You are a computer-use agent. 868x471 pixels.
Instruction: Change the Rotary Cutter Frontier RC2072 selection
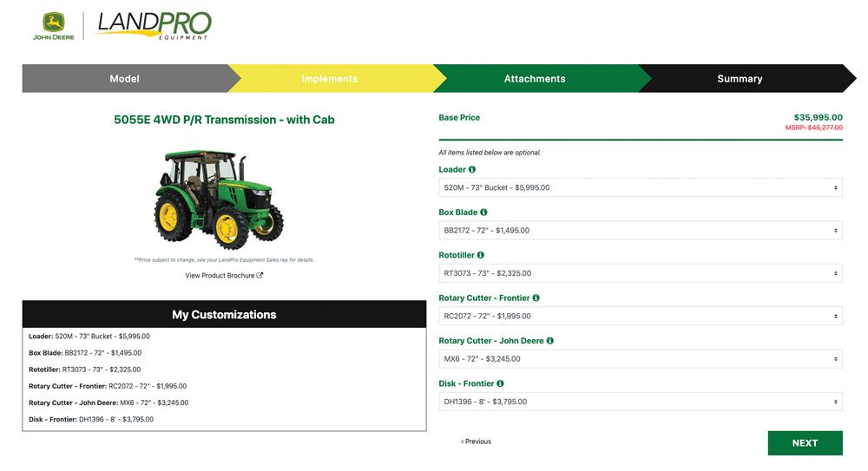coord(640,316)
